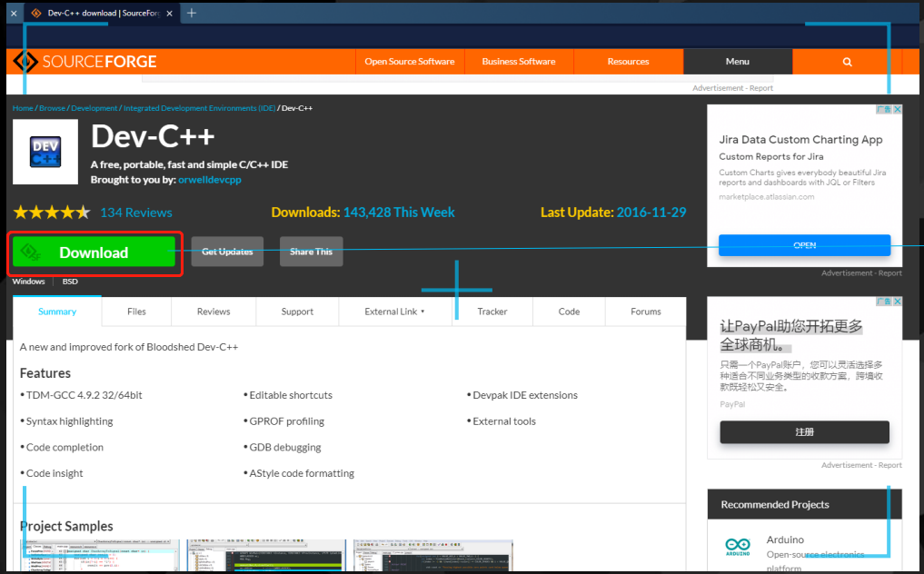The height and width of the screenshot is (574, 924).
Task: Click the Get Updates button
Action: click(227, 252)
